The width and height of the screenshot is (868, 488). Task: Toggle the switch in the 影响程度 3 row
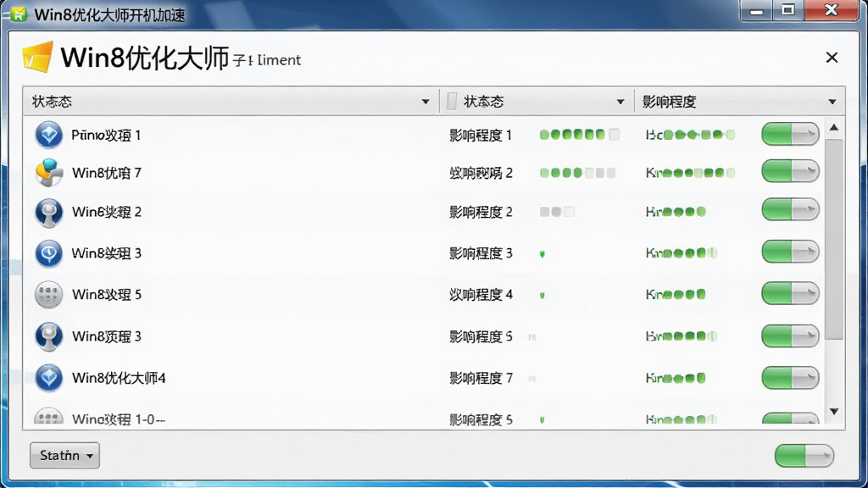790,252
